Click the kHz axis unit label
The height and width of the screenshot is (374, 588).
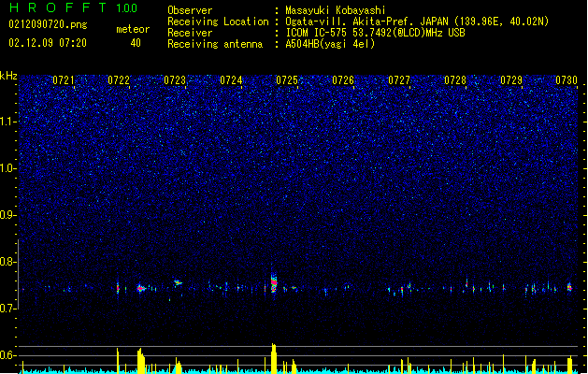click(8, 76)
